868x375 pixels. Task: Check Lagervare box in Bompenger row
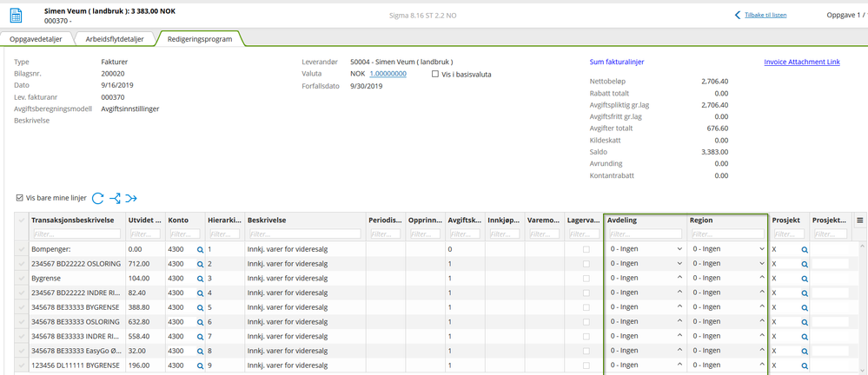coord(586,249)
